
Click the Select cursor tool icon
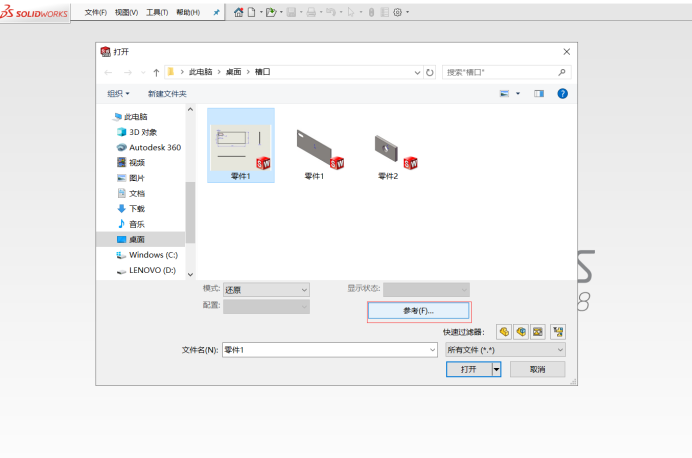tap(351, 12)
